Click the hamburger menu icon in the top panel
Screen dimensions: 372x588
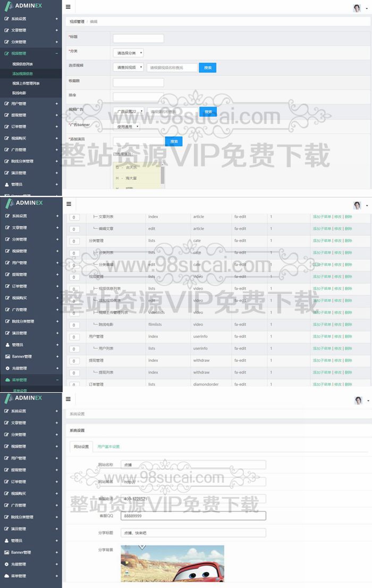[x=68, y=7]
